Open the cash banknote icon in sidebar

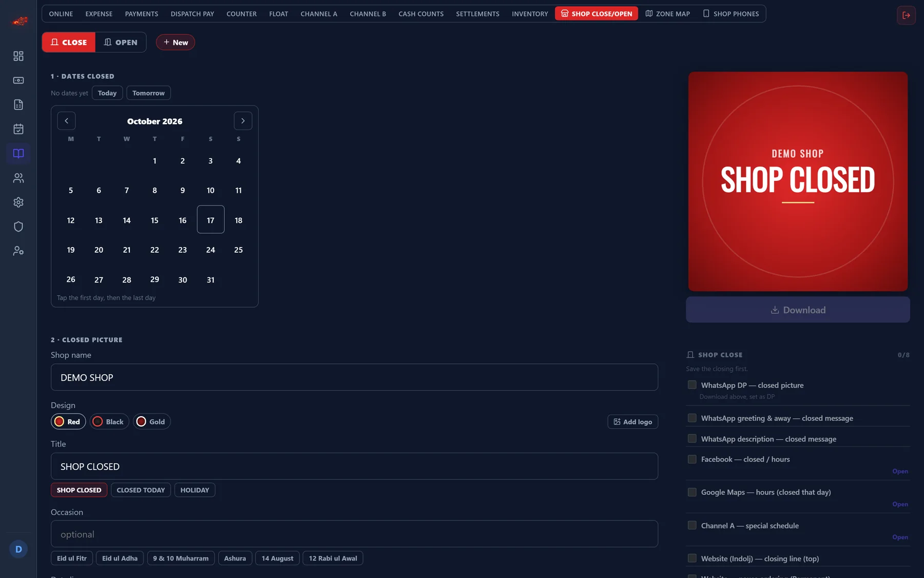pyautogui.click(x=18, y=80)
